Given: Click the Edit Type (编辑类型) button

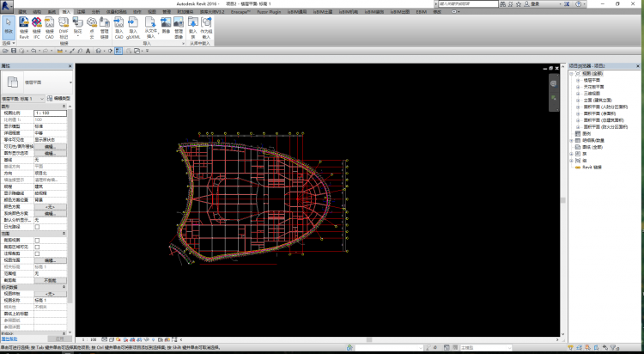Looking at the screenshot, I should tap(60, 100).
